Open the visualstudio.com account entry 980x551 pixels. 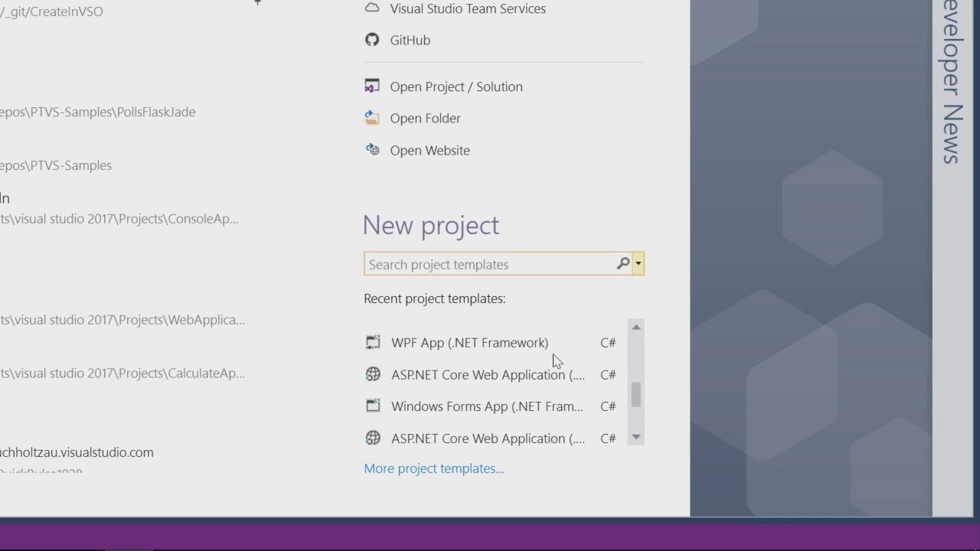77,452
